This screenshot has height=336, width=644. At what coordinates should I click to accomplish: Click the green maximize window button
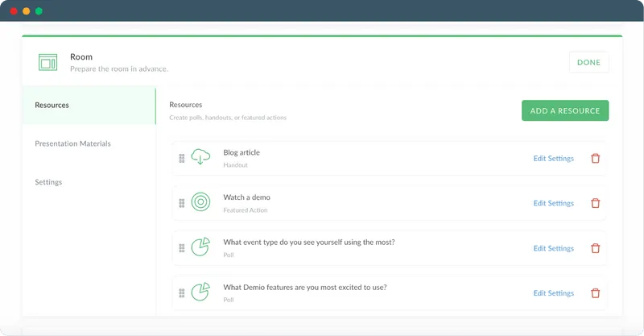pyautogui.click(x=39, y=11)
